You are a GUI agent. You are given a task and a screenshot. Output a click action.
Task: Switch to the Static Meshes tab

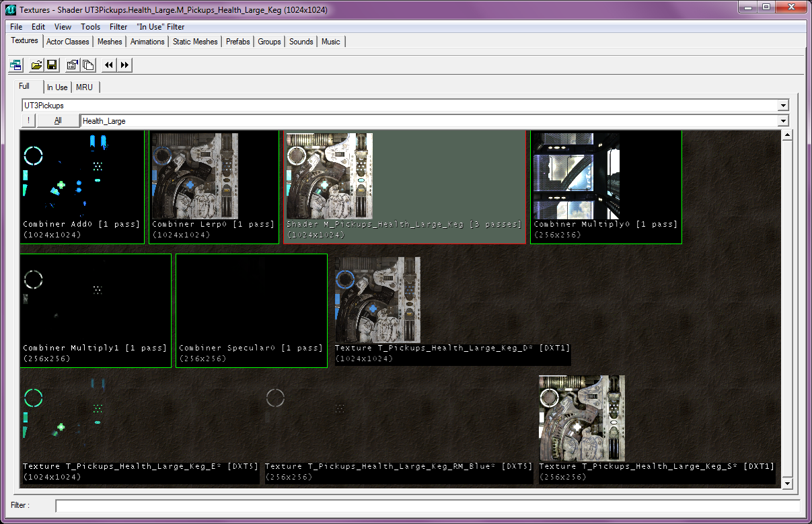point(195,42)
